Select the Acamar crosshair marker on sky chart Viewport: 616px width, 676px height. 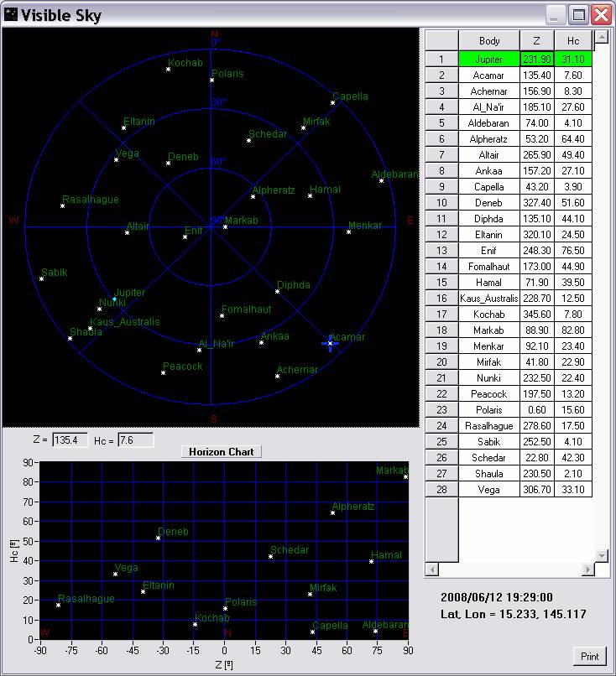click(331, 343)
